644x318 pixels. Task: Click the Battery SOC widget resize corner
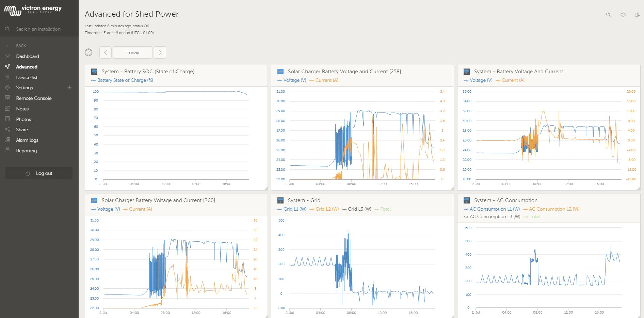266,188
